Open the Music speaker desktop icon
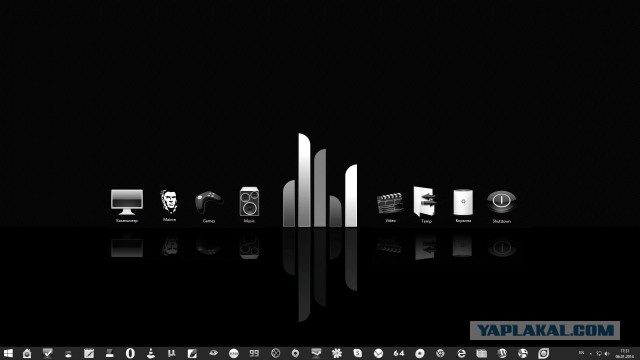Screen dimensions: 640x360 [249, 202]
